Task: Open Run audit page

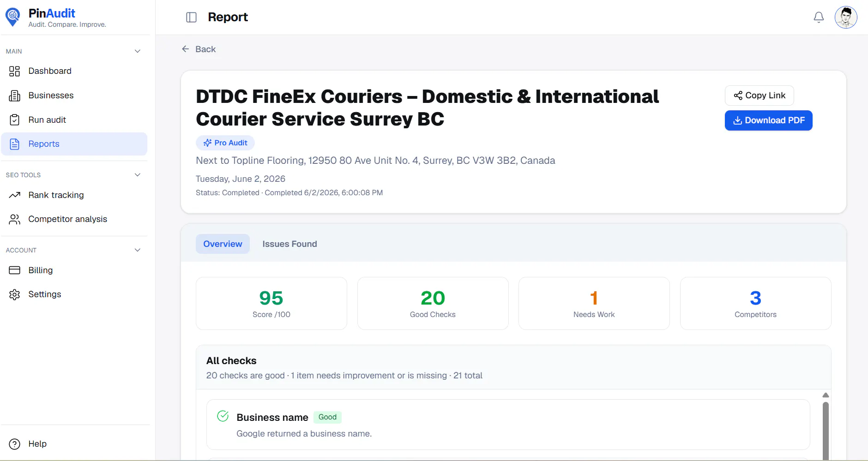Action: coord(74,120)
